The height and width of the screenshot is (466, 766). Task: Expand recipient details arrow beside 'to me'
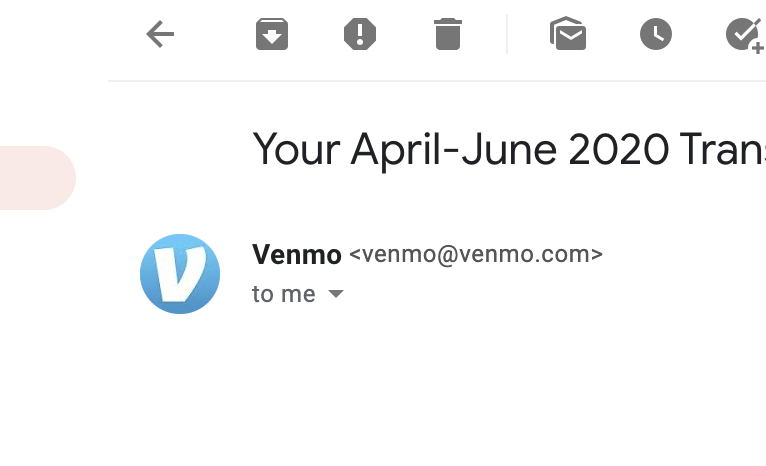[x=336, y=294]
